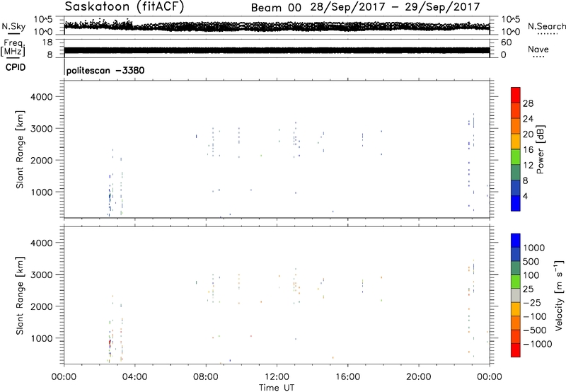Click the Nave legend label

tap(538, 50)
